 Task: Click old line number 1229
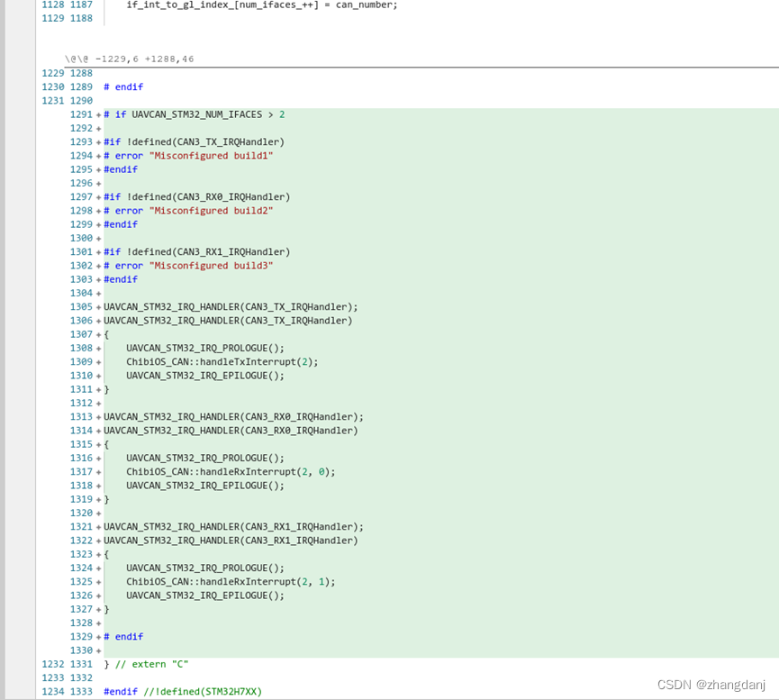pyautogui.click(x=53, y=73)
